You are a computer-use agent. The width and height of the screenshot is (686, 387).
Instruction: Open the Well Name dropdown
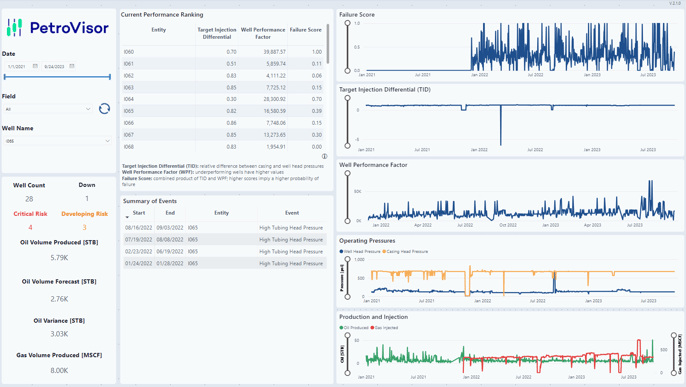pos(58,141)
